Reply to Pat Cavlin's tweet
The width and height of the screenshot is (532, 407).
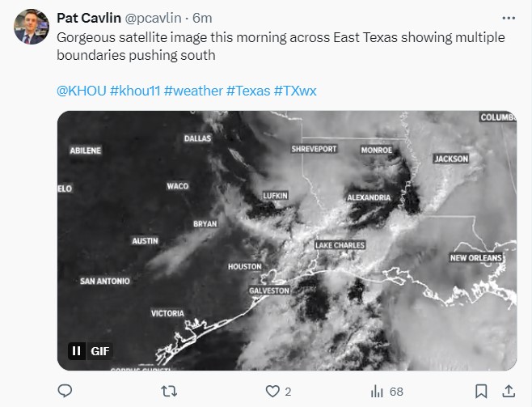point(66,391)
